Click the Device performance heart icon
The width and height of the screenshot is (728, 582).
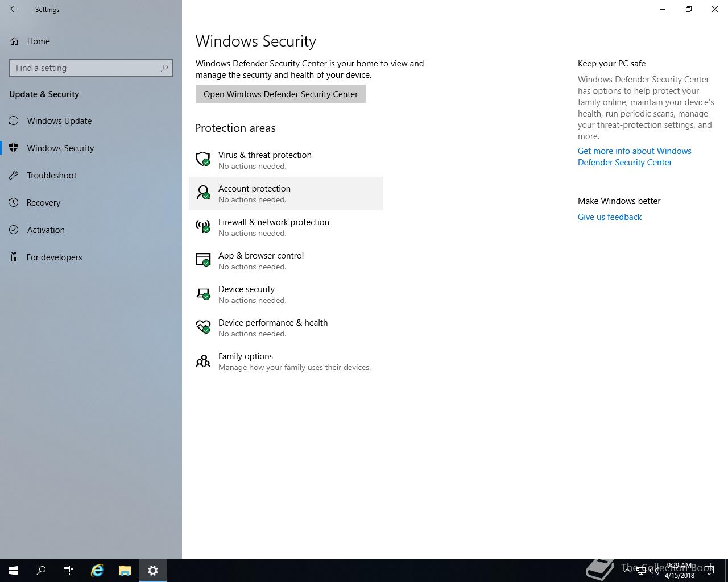203,327
